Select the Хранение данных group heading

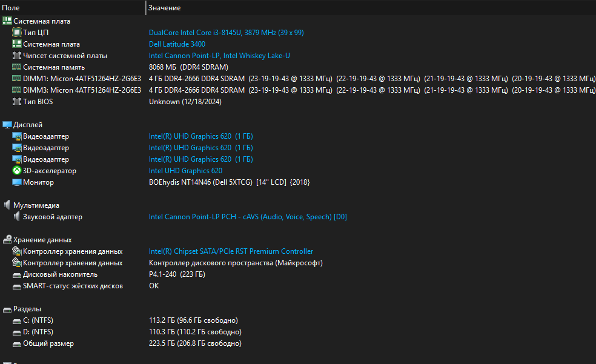[42, 240]
